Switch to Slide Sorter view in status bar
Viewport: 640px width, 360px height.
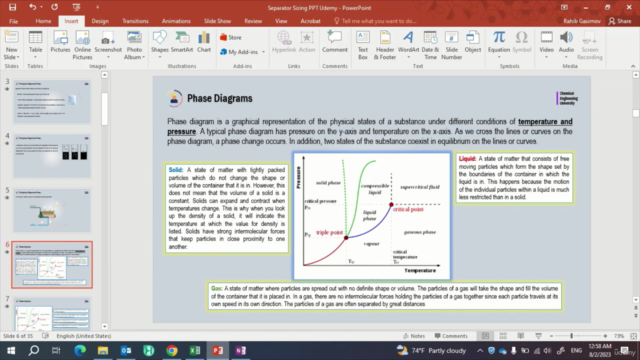pos(503,336)
